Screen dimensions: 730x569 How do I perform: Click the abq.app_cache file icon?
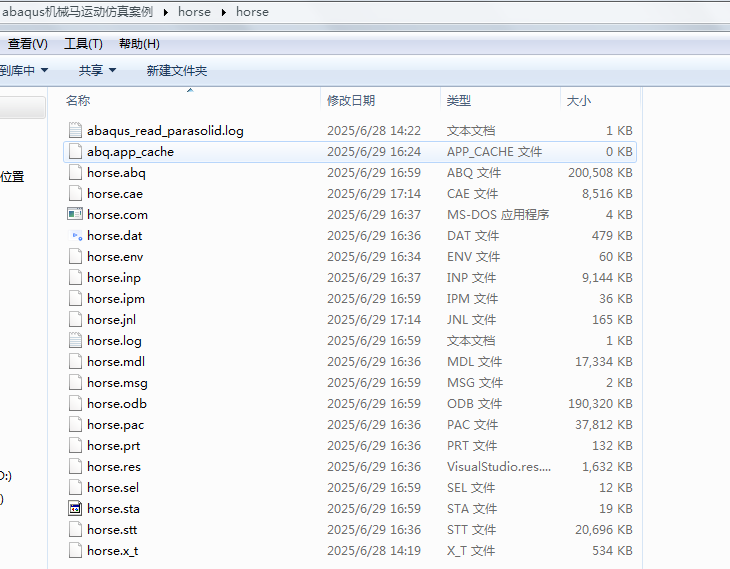point(75,151)
